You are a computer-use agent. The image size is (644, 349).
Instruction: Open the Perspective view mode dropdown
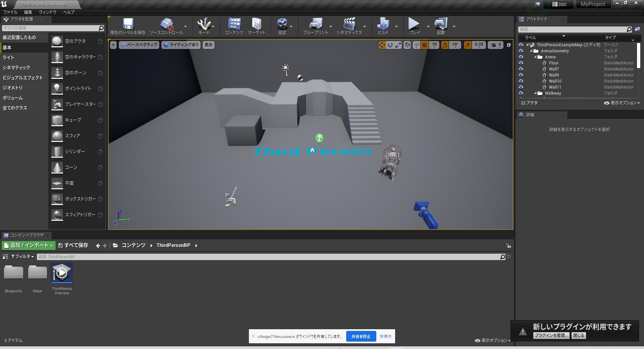tap(139, 45)
